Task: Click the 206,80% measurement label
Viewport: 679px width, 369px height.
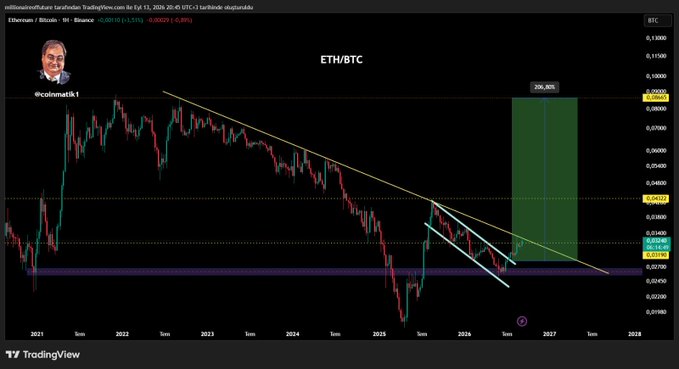Action: point(544,87)
